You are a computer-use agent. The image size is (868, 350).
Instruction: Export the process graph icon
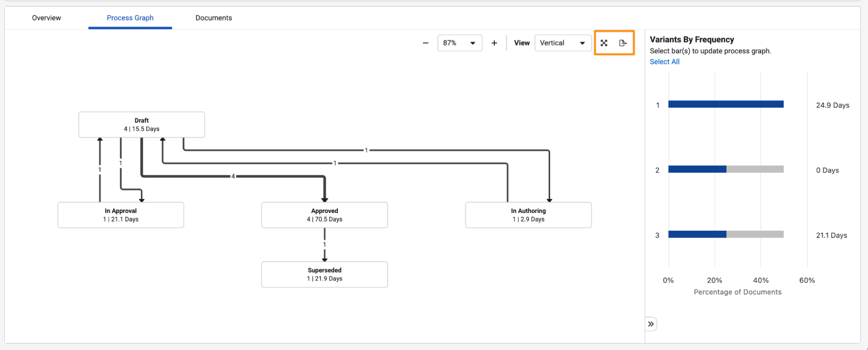point(623,43)
